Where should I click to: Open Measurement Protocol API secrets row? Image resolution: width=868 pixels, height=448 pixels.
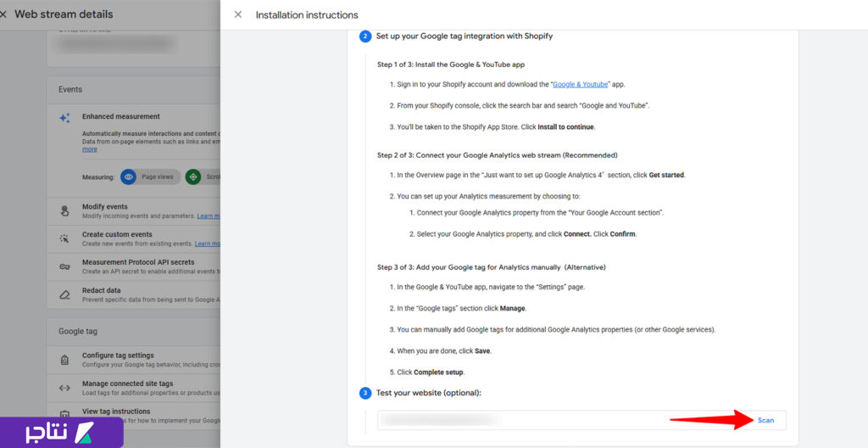[x=133, y=266]
